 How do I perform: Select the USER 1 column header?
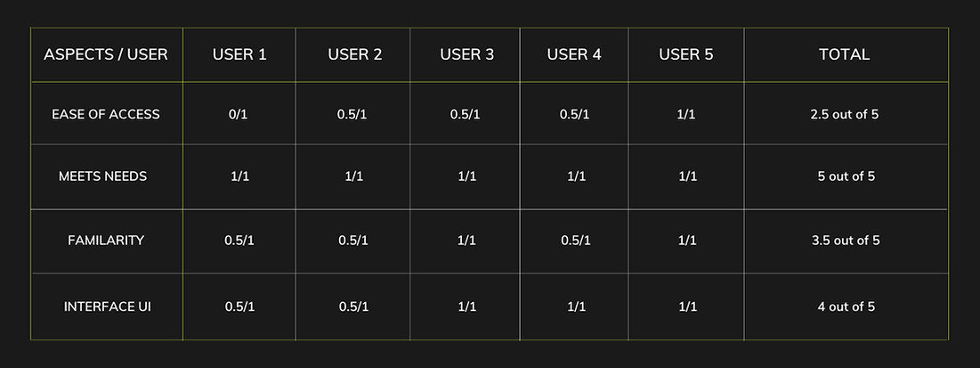click(x=239, y=54)
